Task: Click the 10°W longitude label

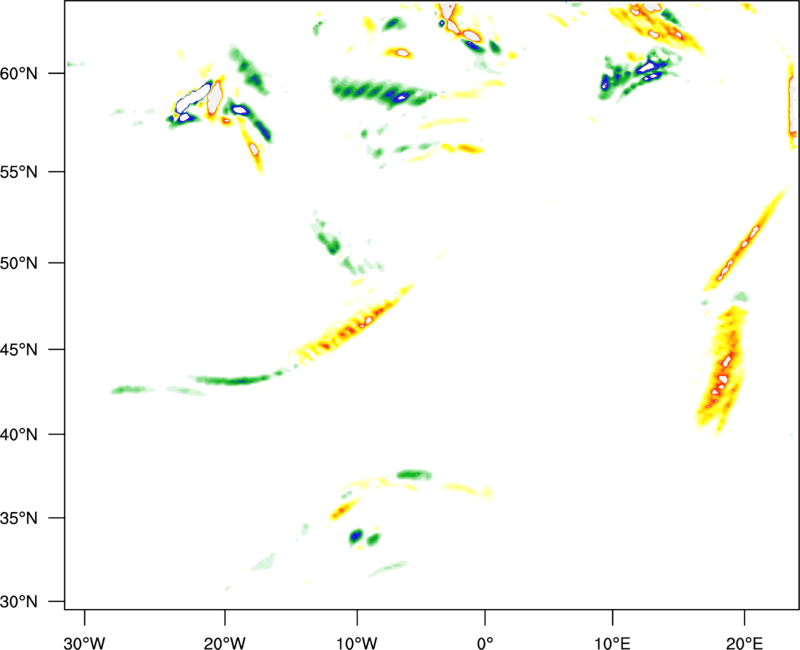Action: coord(356,643)
